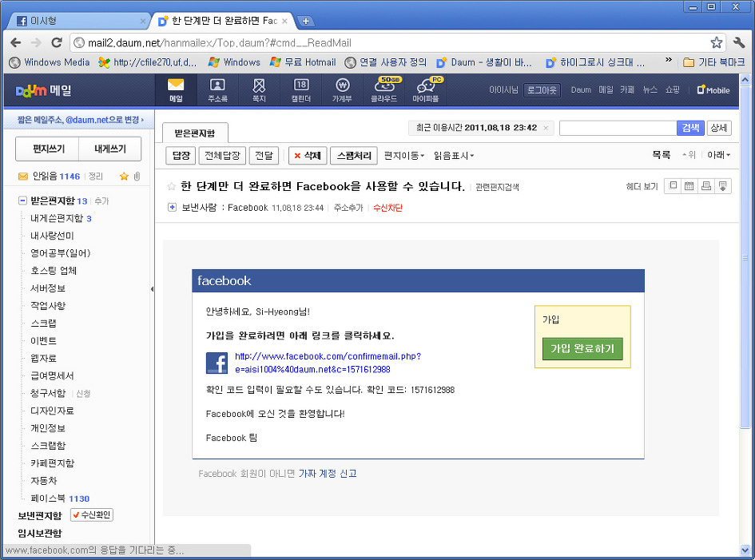Screen dimensions: 755x560
Task: Collapse the left sidebar with arrow handle
Action: pyautogui.click(x=152, y=289)
